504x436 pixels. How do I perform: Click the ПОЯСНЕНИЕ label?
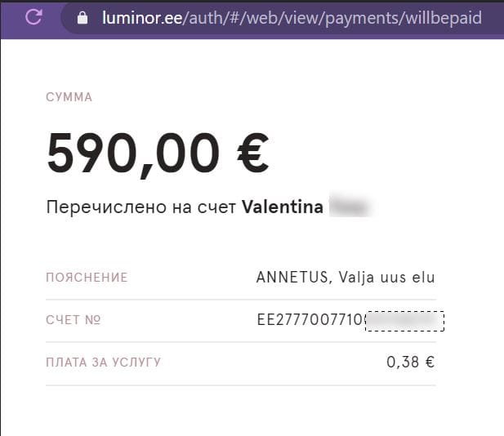point(87,278)
